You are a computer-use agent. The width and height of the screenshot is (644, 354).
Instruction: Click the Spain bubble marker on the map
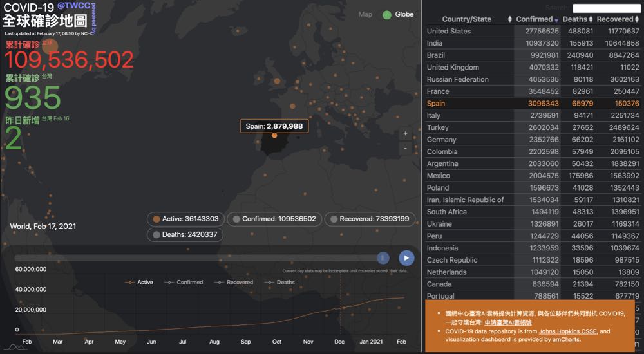[x=274, y=135]
